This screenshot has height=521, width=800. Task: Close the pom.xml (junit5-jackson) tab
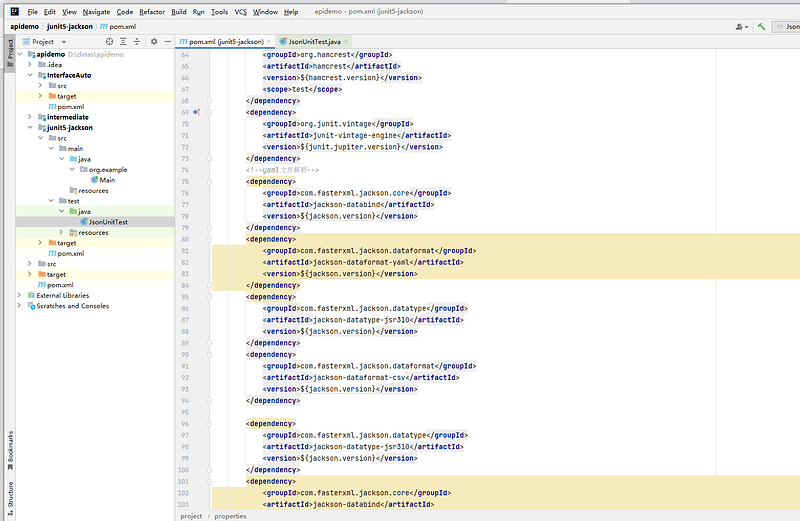[x=269, y=41]
